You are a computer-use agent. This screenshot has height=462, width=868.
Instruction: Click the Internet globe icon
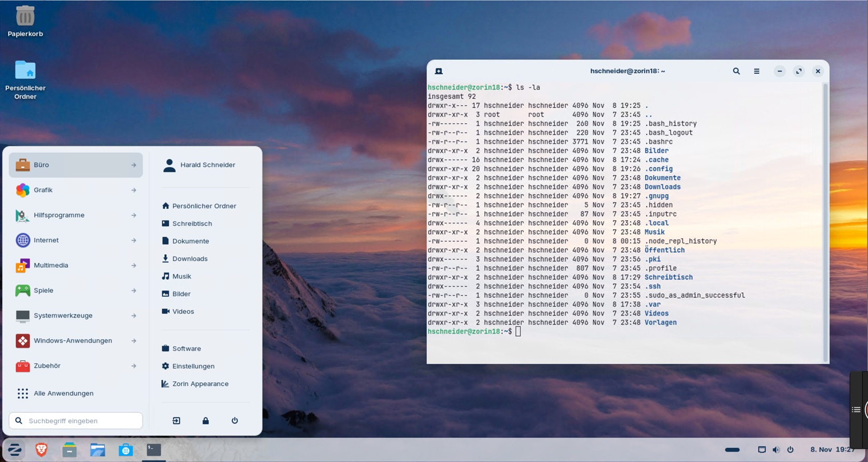[22, 240]
